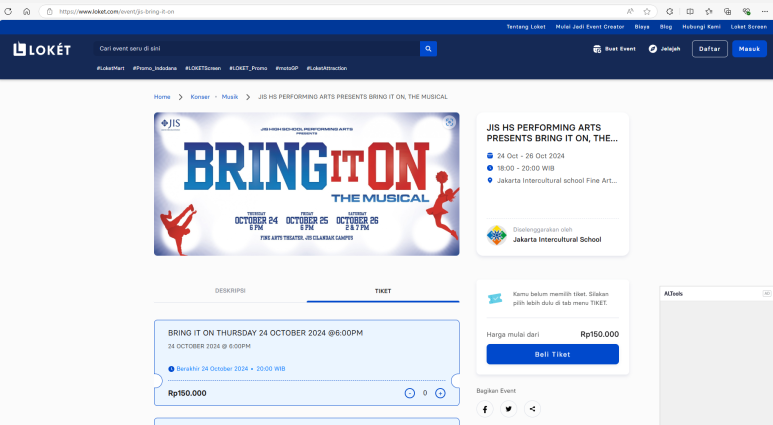Click Jelajah compass icon
This screenshot has width=773, height=425.
[653, 49]
